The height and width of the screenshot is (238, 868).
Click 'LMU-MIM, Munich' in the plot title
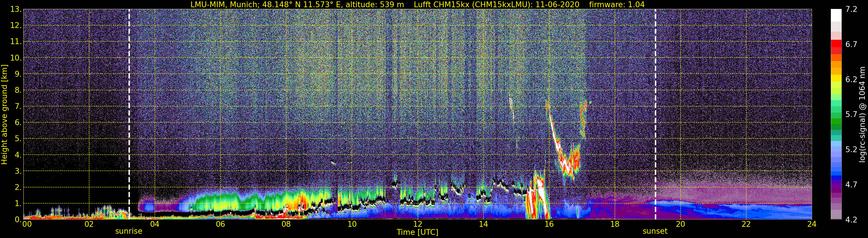pos(225,4)
